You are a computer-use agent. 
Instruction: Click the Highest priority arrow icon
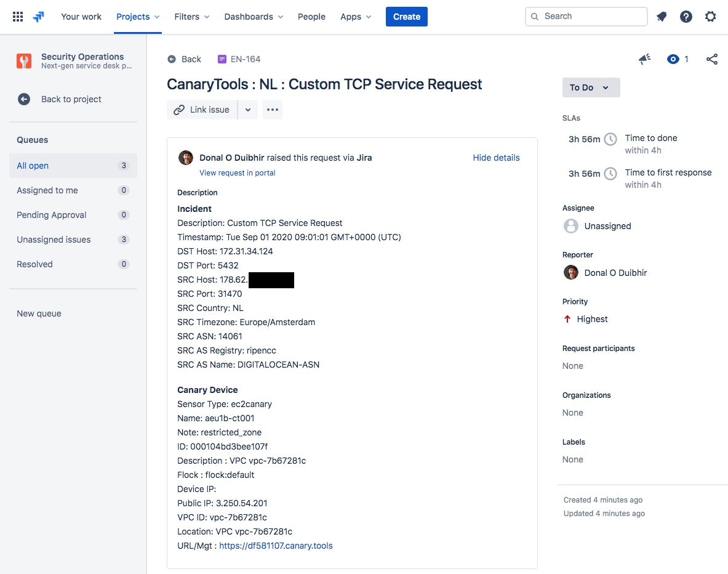pos(567,319)
